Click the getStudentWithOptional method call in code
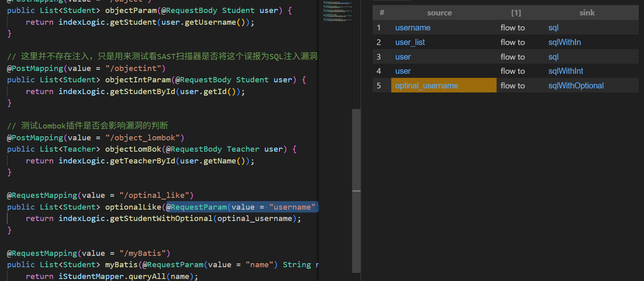 [x=161, y=219]
